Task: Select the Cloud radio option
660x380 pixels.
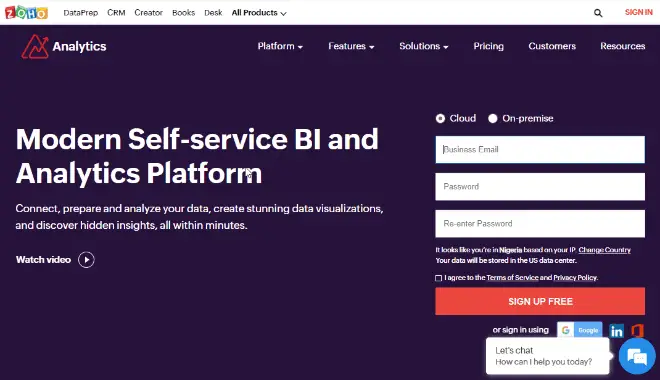Action: click(440, 119)
